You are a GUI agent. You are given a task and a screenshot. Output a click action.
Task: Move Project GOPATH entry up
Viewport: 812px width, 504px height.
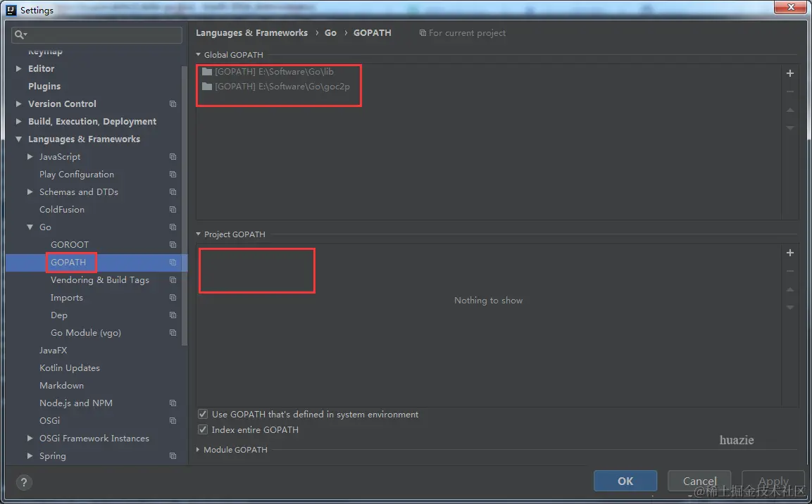pyautogui.click(x=789, y=289)
